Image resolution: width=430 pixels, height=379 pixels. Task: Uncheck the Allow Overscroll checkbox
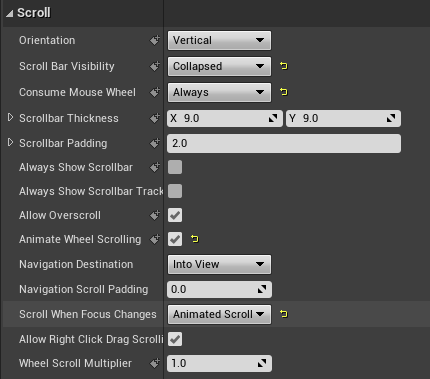tap(175, 215)
